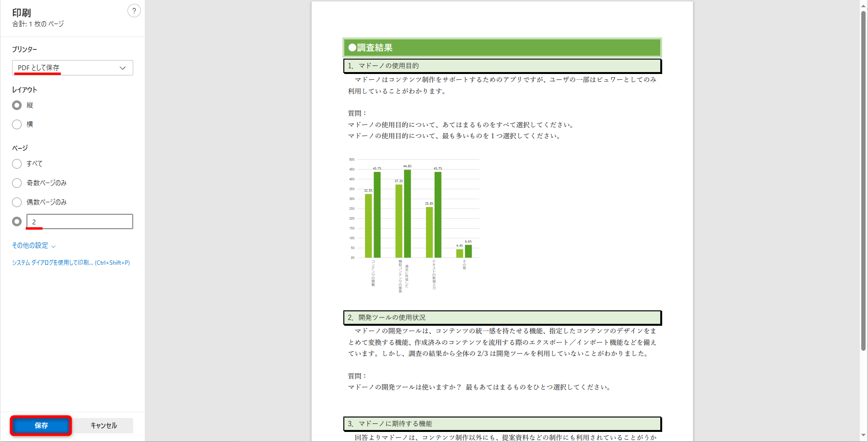Click the help question mark icon
The image size is (868, 442).
point(134,11)
